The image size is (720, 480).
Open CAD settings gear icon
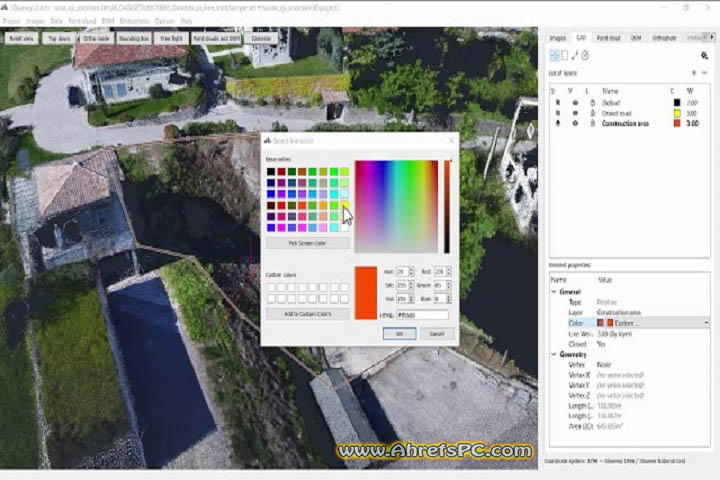(x=704, y=56)
